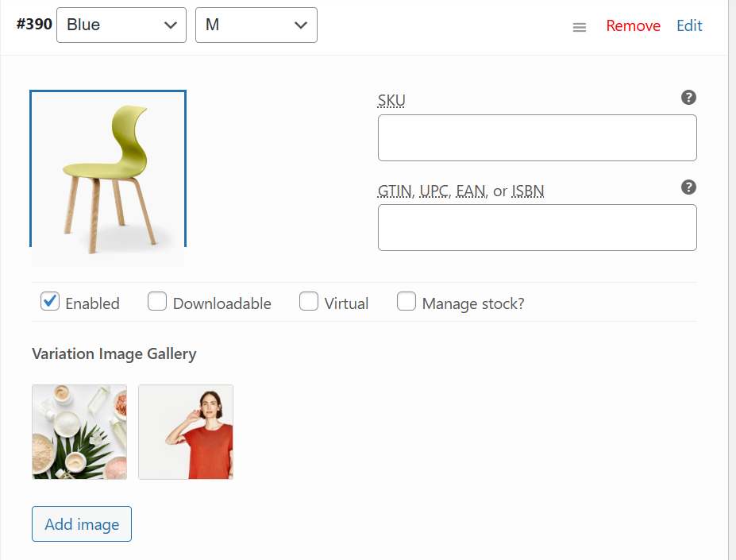Remove variation #390
This screenshot has width=736, height=560.
pyautogui.click(x=633, y=26)
